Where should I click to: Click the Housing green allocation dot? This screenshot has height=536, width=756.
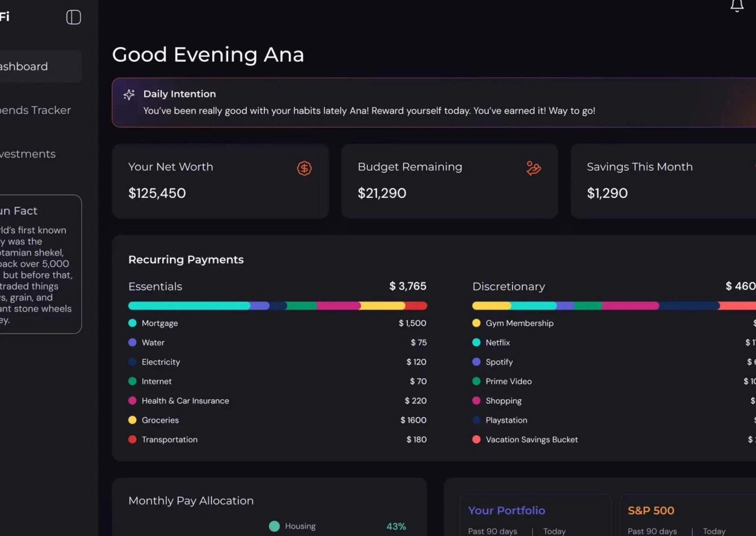[x=274, y=526]
